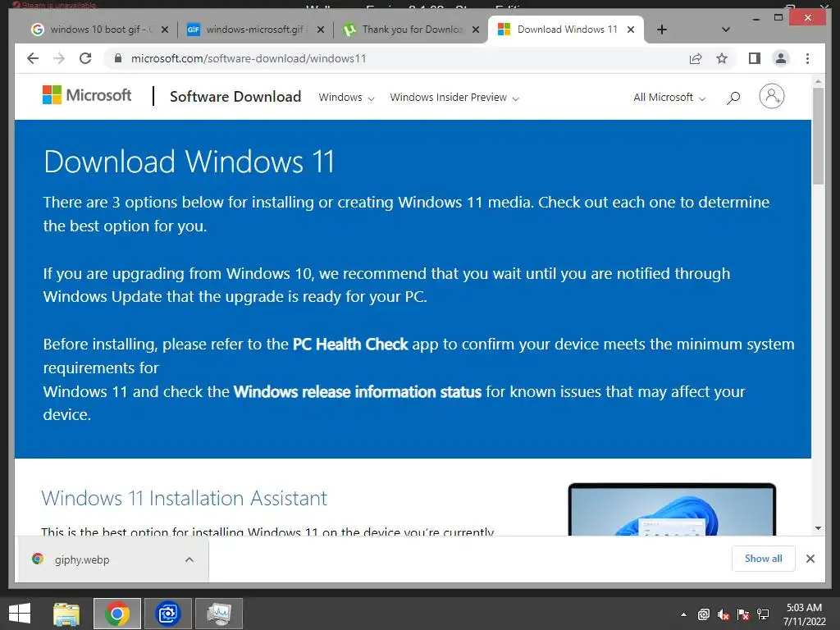Image resolution: width=840 pixels, height=630 pixels.
Task: Click the page vertical scrollbar thumb
Action: pos(818,135)
